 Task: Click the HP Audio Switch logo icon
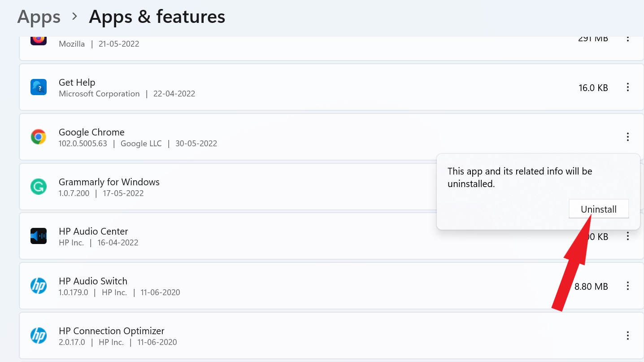(39, 286)
